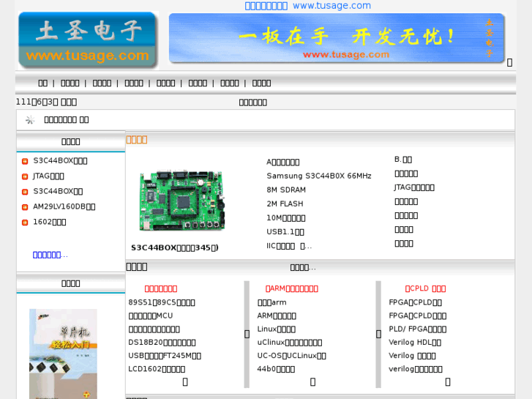Select the 2M FLASH spec line
532x399 pixels.
pyautogui.click(x=285, y=204)
